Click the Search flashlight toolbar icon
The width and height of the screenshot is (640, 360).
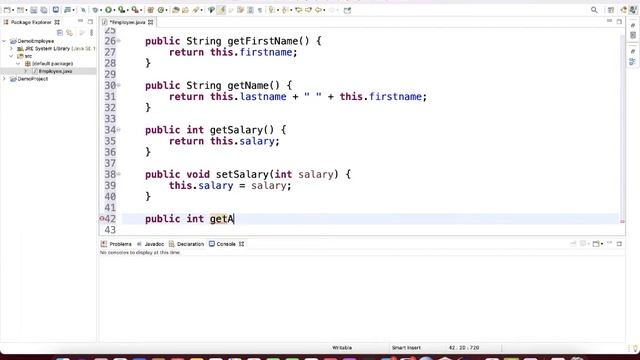point(196,10)
